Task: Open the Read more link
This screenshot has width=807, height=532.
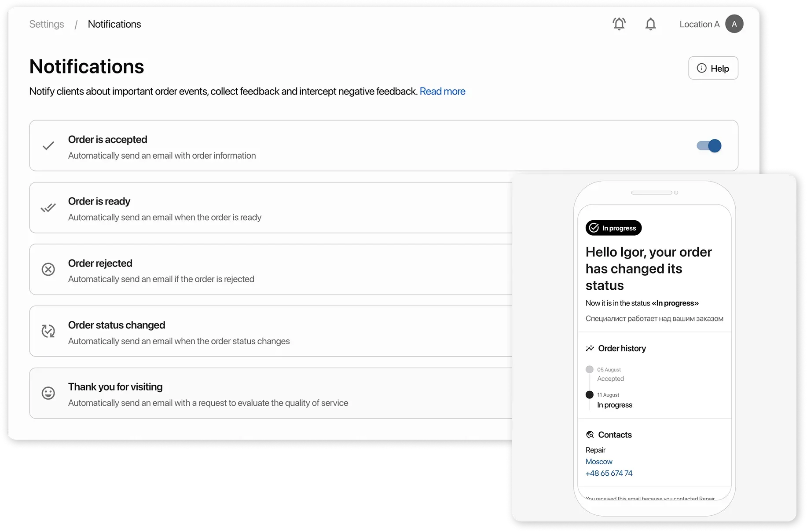Action: click(x=442, y=91)
